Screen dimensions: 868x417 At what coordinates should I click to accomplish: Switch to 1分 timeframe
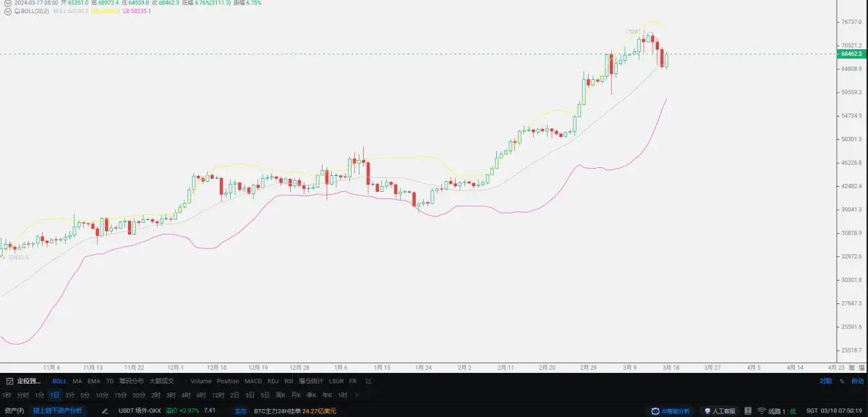point(40,395)
